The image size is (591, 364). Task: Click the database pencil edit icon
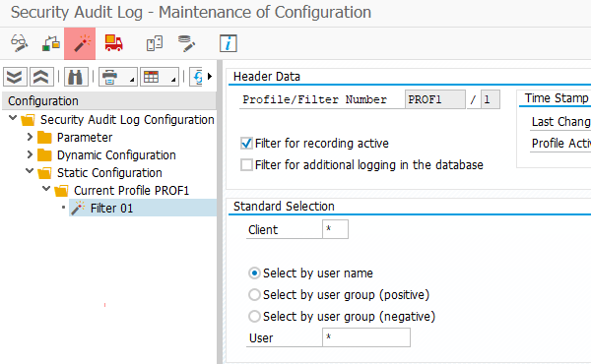tap(186, 43)
